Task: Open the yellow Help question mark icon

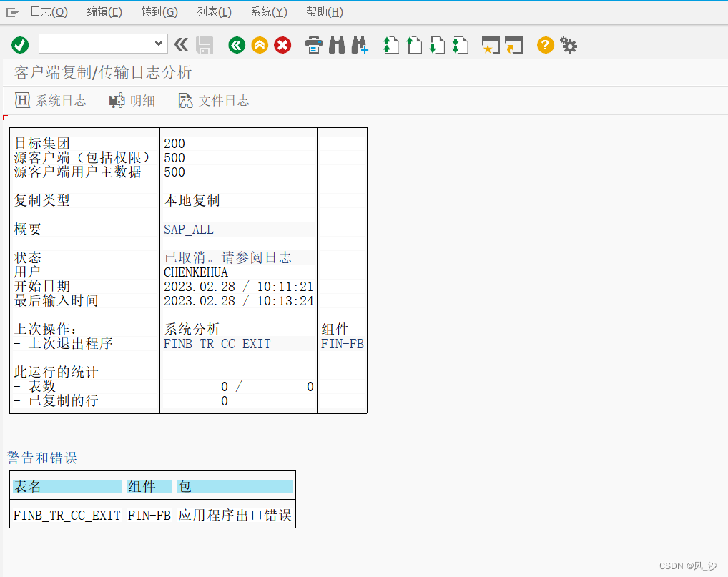Action: [546, 45]
